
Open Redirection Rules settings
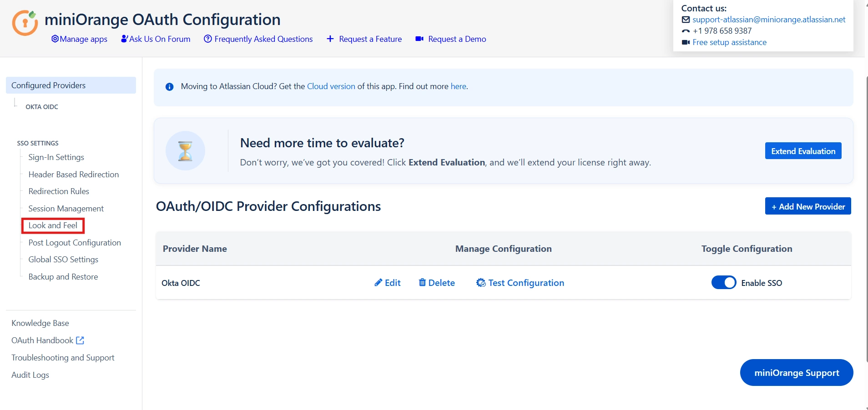tap(59, 191)
